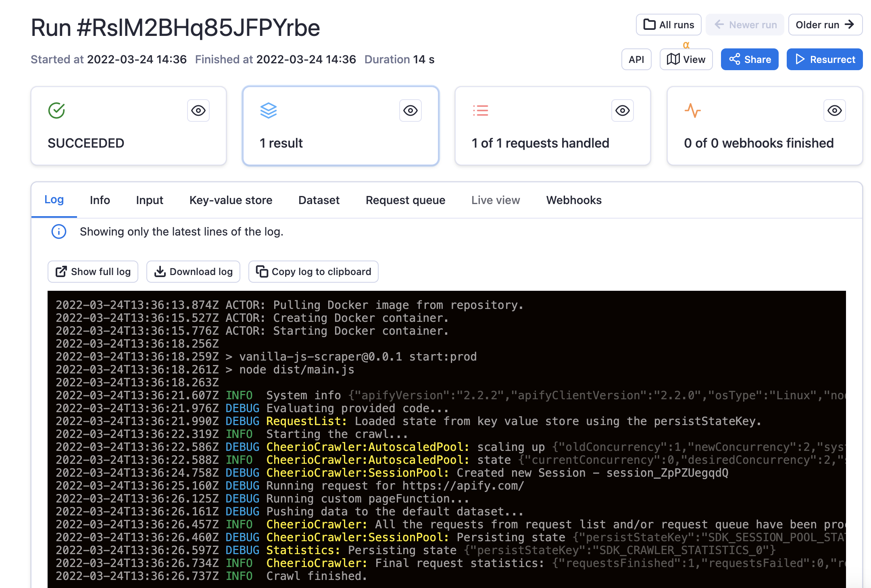The image size is (871, 588).
Task: Click the blue info circle icon
Action: (x=59, y=231)
